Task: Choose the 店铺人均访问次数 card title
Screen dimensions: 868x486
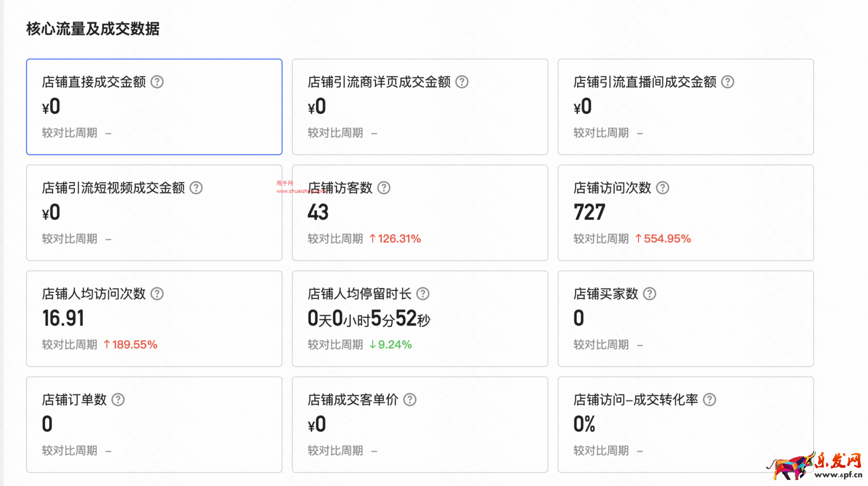Action: tap(94, 293)
